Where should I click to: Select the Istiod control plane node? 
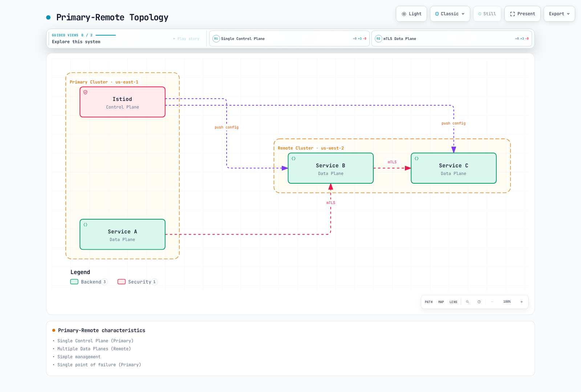(x=122, y=102)
